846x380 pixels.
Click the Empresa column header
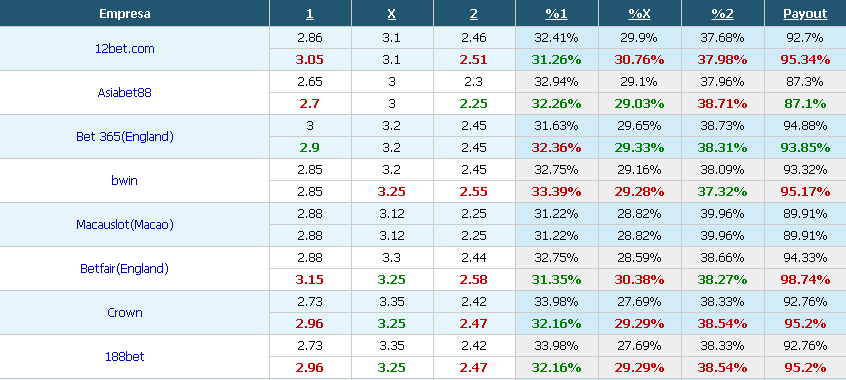125,14
